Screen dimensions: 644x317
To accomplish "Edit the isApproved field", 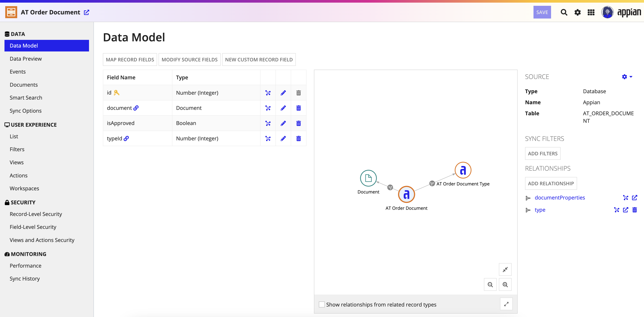I will pos(283,123).
